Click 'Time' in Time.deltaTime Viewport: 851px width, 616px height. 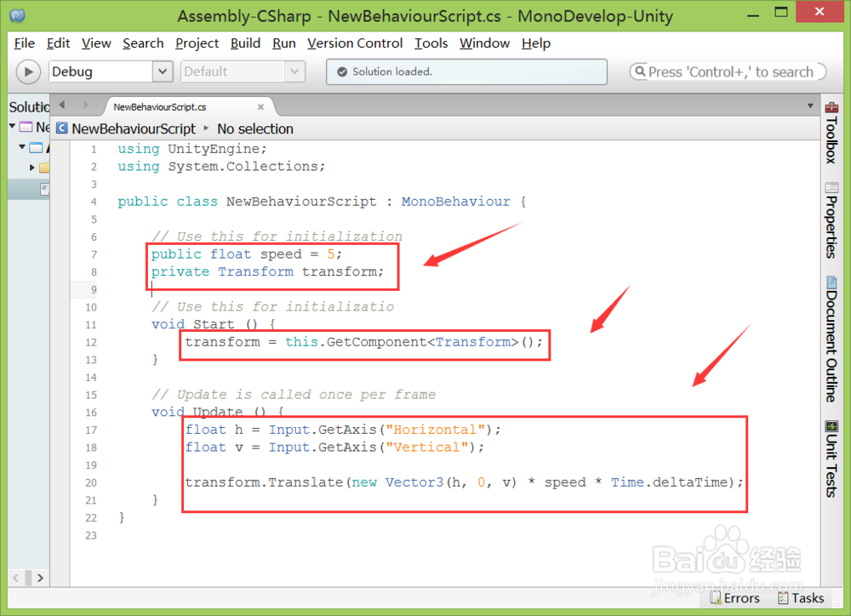pos(627,482)
